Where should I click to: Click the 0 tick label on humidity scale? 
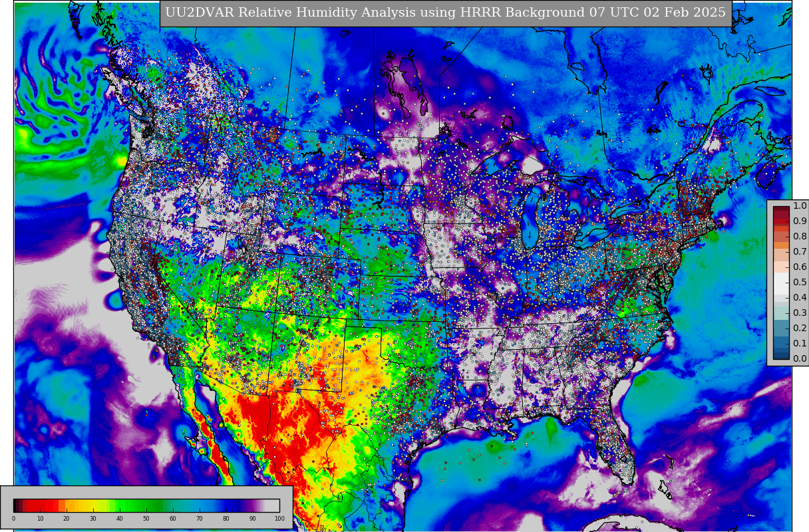tap(13, 519)
